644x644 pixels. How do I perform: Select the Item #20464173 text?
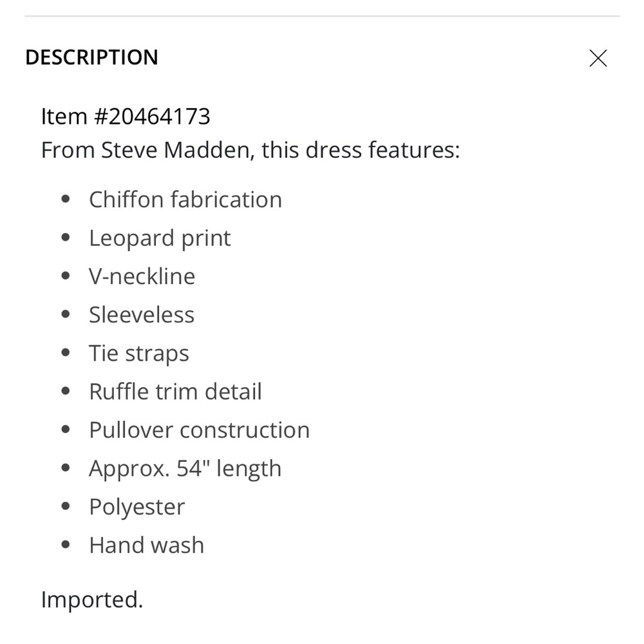[126, 116]
